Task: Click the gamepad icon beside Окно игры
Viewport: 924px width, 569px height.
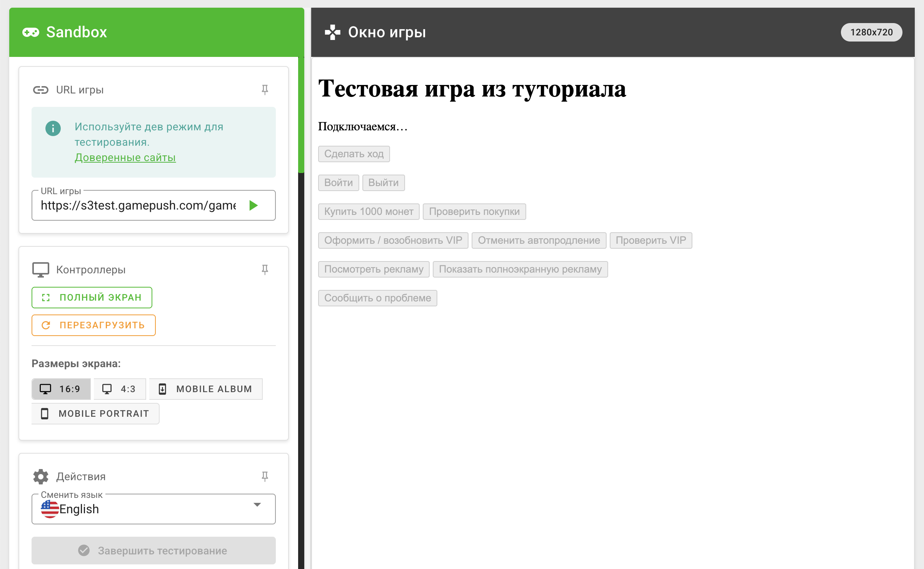Action: tap(333, 32)
